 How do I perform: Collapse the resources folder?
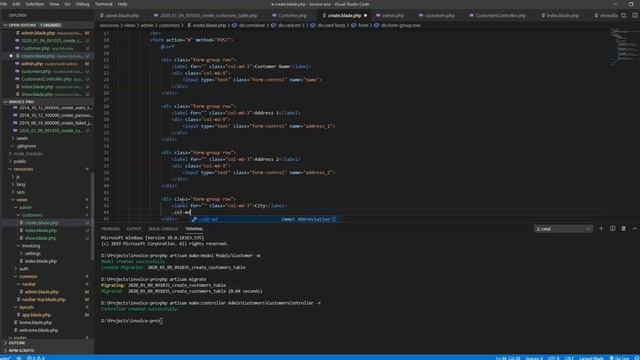23,169
